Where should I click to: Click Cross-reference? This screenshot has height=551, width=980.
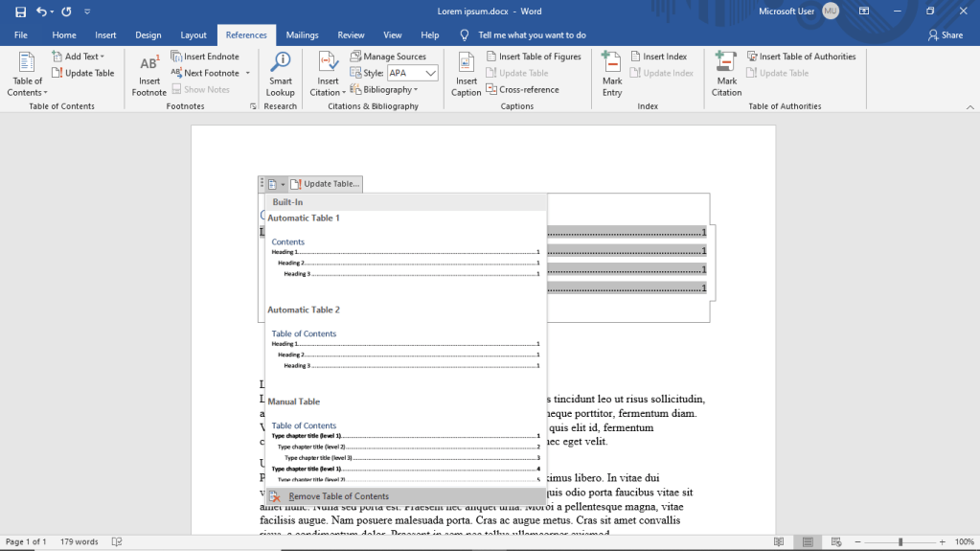click(522, 89)
